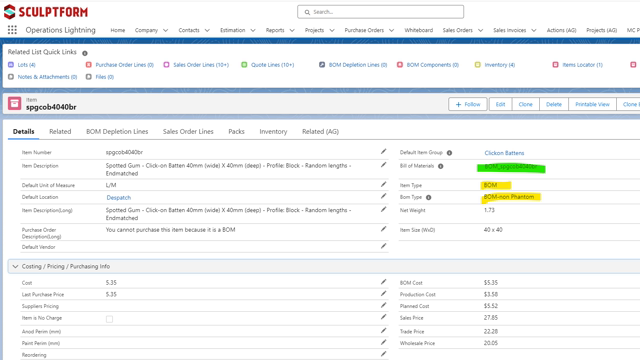Edit Item Description(Long) pencil icon
Viewport: 640px width, 360px height.
[x=383, y=209]
